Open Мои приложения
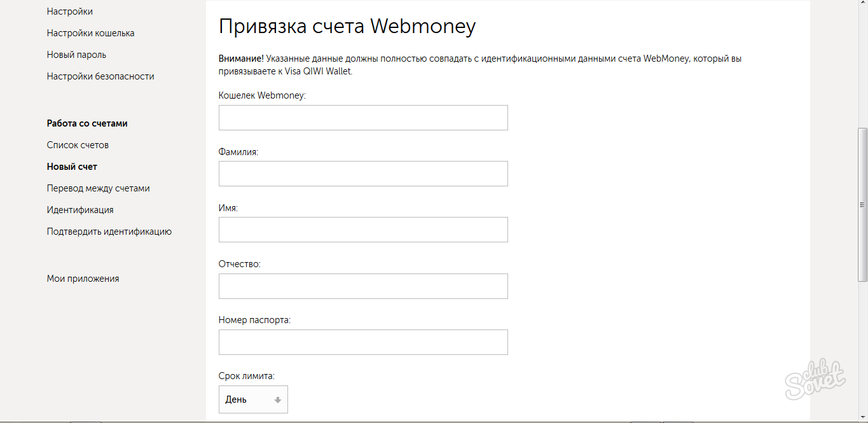The height and width of the screenshot is (423, 868). [x=83, y=279]
